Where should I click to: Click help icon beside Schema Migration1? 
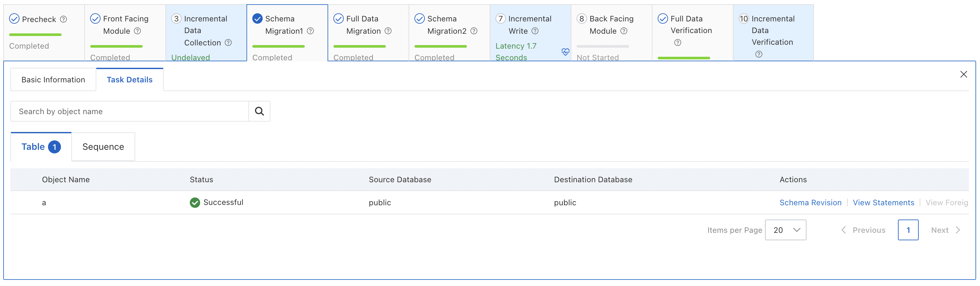[x=310, y=31]
